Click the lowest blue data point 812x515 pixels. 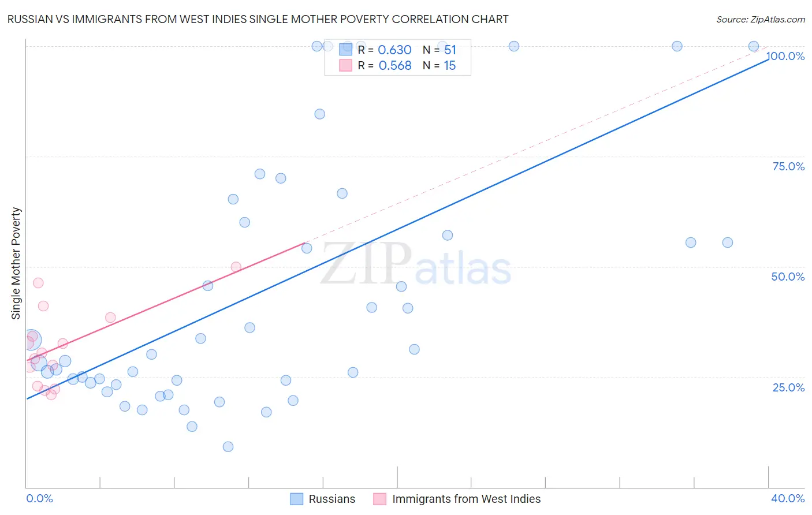[228, 446]
